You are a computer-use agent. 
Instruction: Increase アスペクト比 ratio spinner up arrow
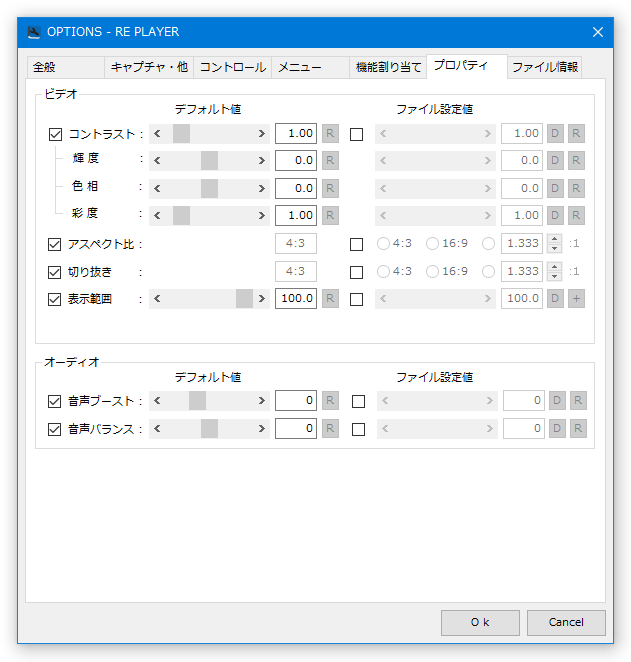554,239
